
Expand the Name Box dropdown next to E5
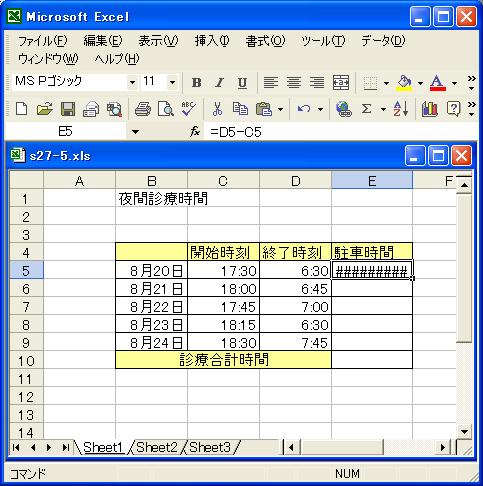coord(135,132)
